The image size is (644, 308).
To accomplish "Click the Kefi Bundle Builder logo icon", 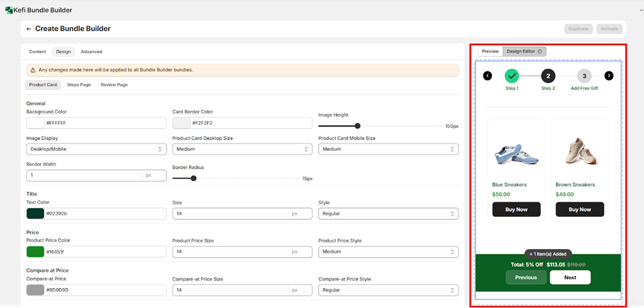I will 9,10.
